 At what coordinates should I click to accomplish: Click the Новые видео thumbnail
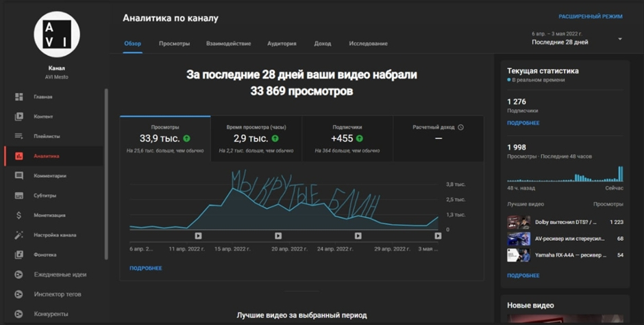[x=565, y=319]
